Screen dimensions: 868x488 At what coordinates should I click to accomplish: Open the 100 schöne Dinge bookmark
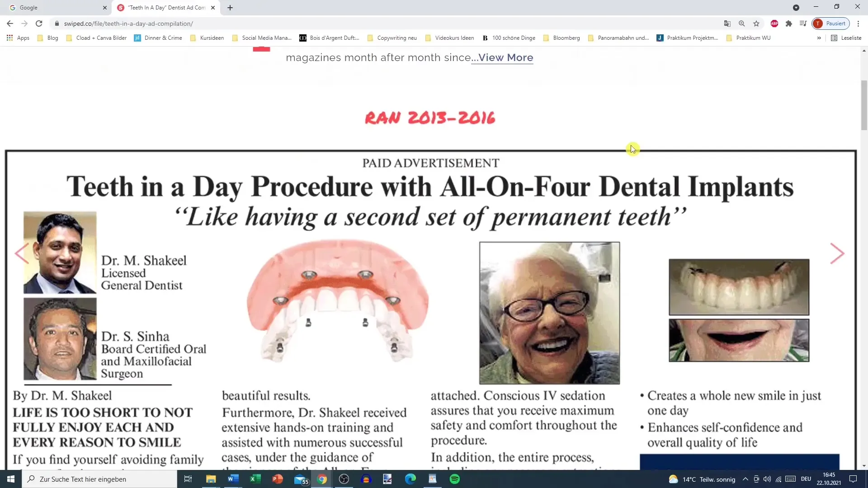click(509, 38)
